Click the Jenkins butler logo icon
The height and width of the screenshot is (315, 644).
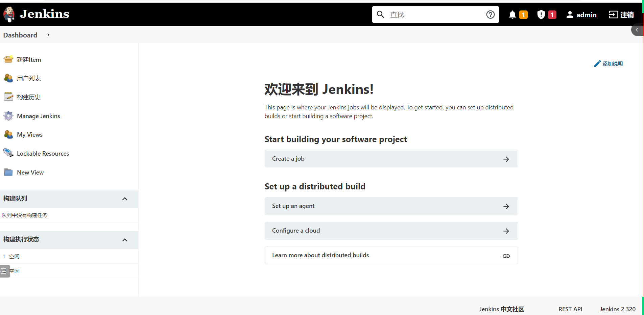tap(9, 14)
